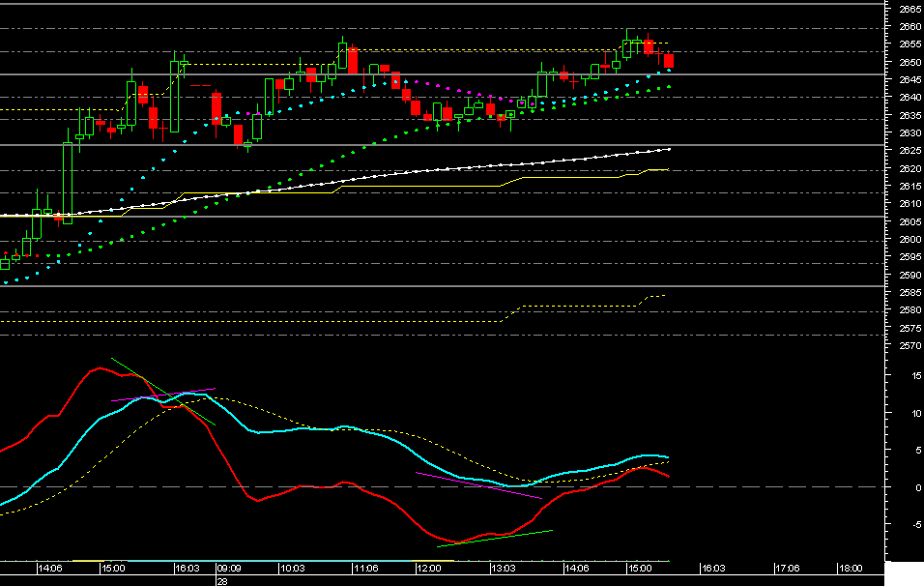The height and width of the screenshot is (586, 924).
Task: Select the last red candlestick on chart
Action: pyautogui.click(x=669, y=62)
